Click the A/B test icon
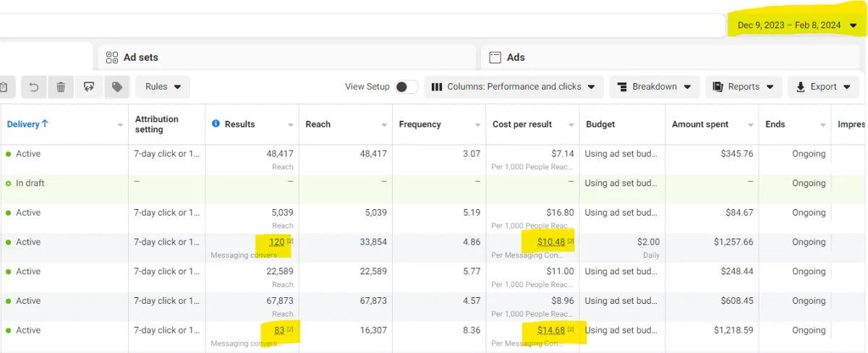The image size is (868, 353). point(89,87)
